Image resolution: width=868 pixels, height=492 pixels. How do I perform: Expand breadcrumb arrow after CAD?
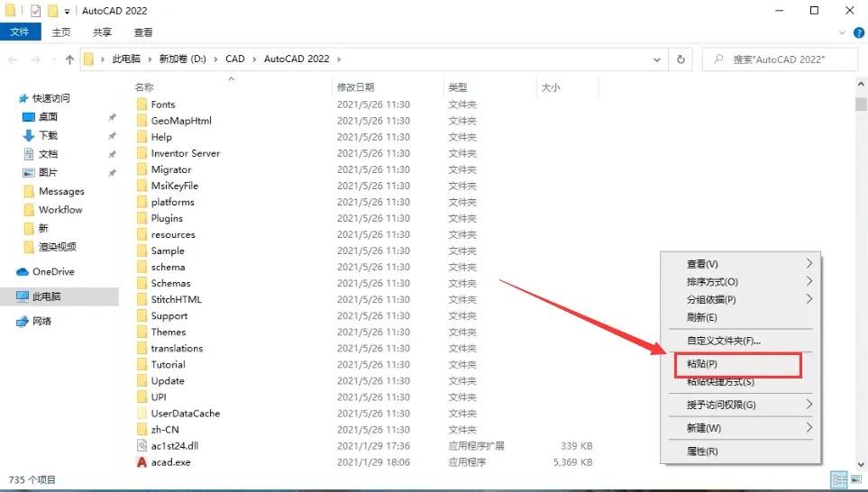tap(254, 59)
